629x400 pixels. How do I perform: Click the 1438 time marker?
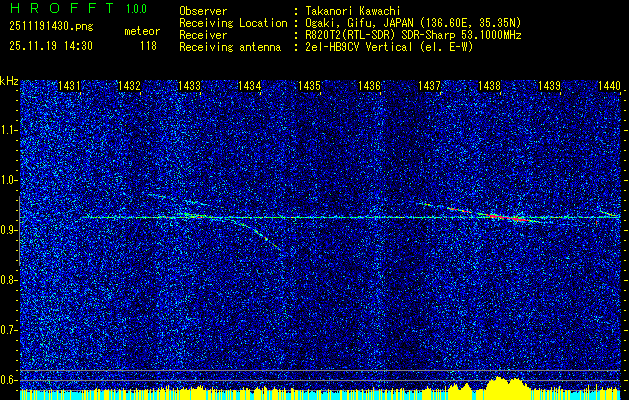point(489,86)
